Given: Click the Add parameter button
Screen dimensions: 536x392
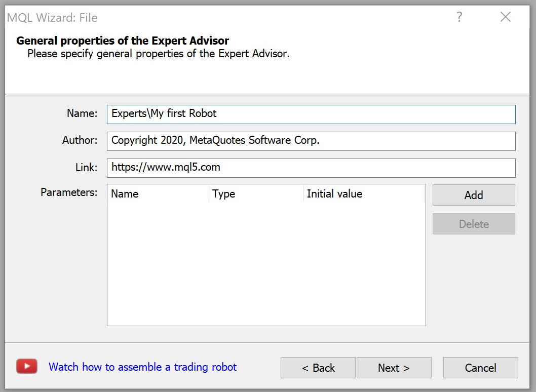Looking at the screenshot, I should tap(474, 195).
